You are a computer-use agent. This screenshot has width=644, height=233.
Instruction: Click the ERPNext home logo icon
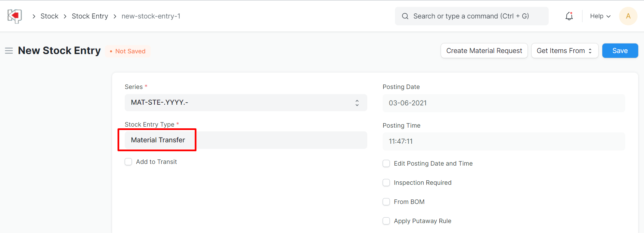click(15, 16)
